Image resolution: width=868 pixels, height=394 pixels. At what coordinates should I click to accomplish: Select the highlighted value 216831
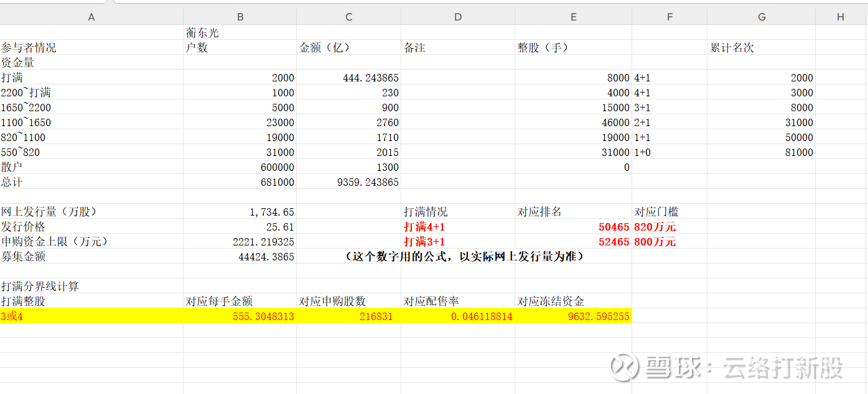(348, 316)
